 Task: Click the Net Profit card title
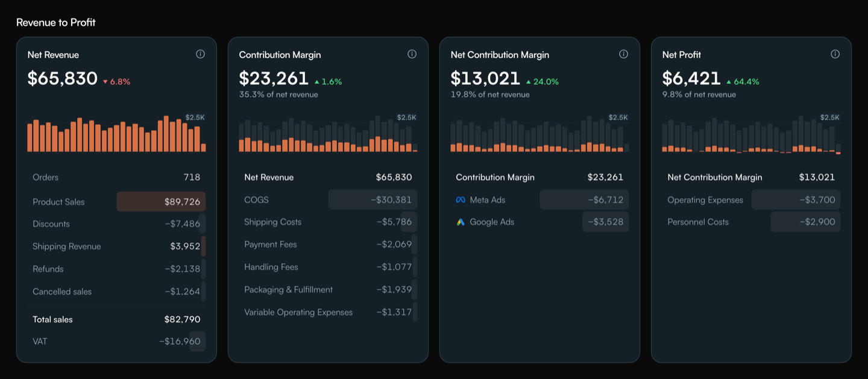click(x=682, y=55)
